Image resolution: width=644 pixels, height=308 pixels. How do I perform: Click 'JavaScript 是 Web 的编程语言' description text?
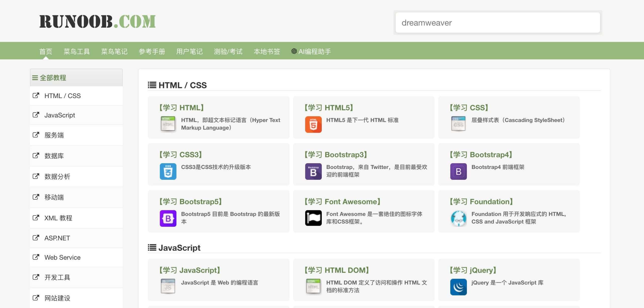click(x=220, y=283)
